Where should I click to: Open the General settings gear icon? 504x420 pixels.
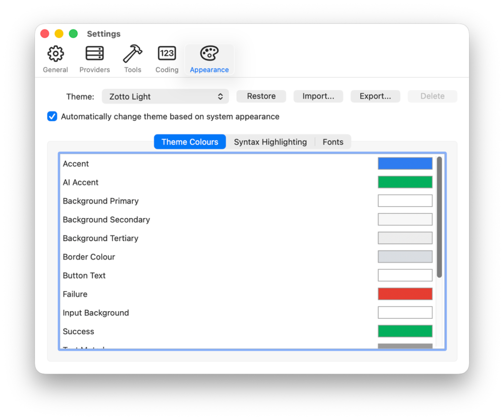coord(55,54)
